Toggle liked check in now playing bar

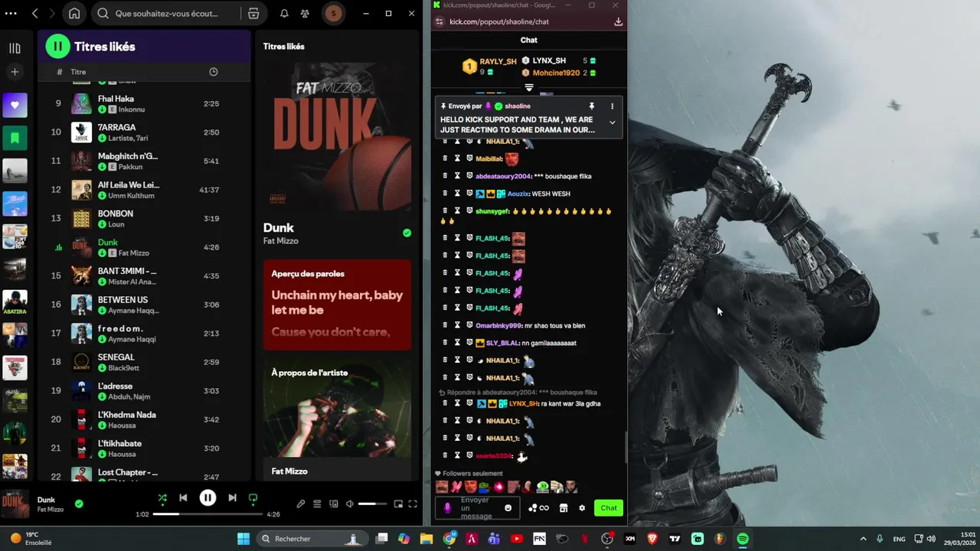(79, 504)
